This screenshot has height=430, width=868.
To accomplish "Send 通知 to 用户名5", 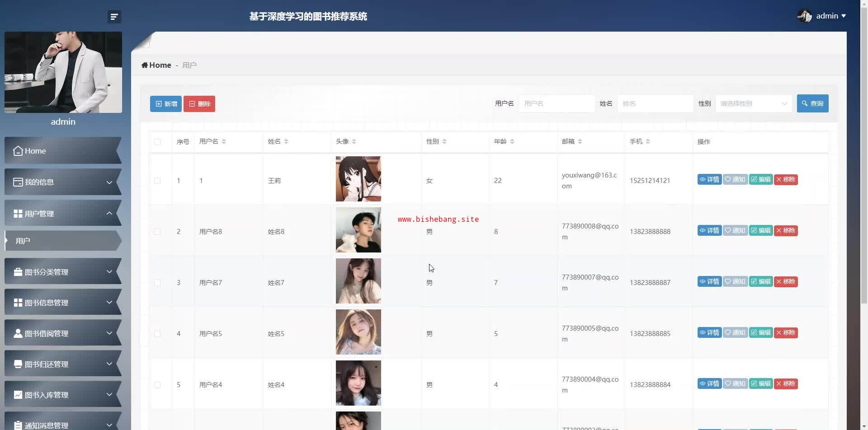I will coord(735,333).
